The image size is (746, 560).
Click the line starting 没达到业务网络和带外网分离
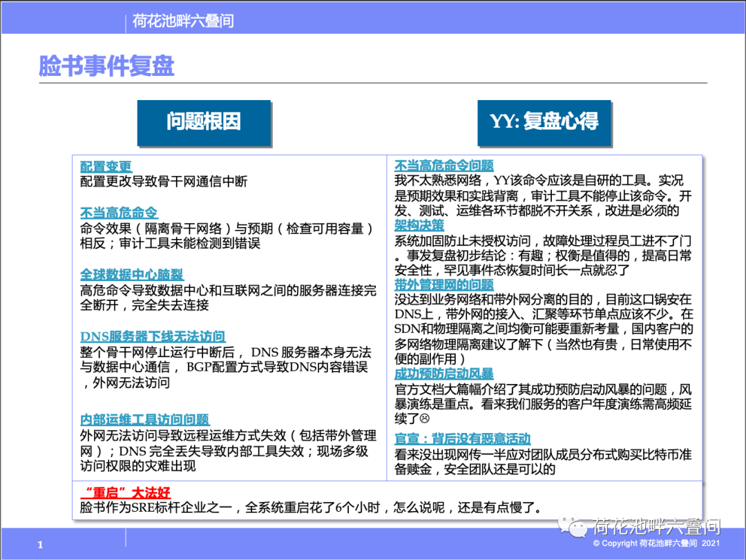(543, 300)
